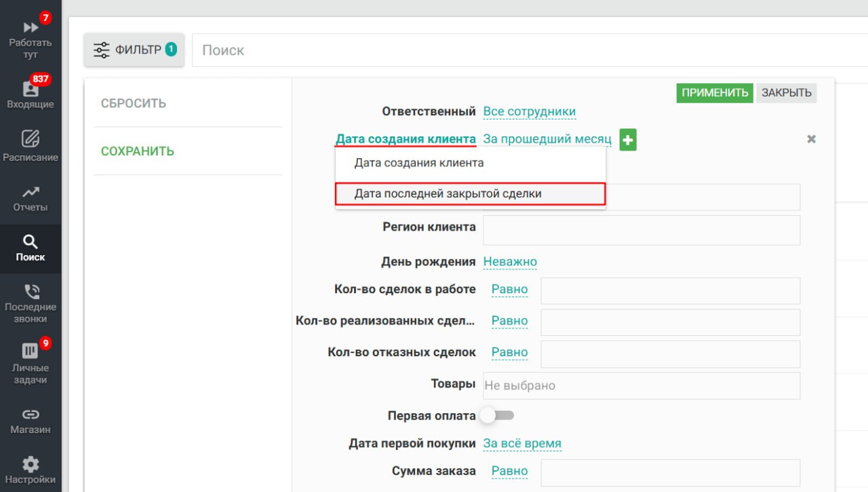The image size is (868, 492).
Task: Click СБРОСИТЬ to reset filters
Action: click(134, 103)
